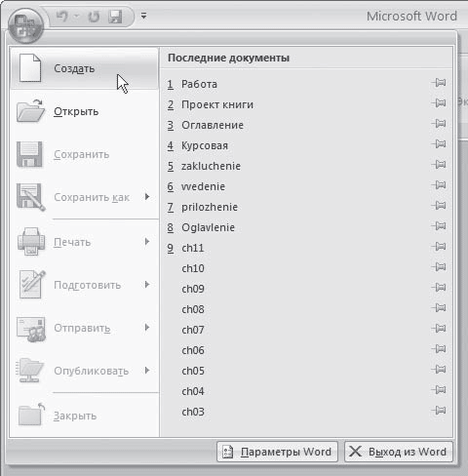Click the Redo icon in quick access toolbar

pyautogui.click(x=94, y=17)
